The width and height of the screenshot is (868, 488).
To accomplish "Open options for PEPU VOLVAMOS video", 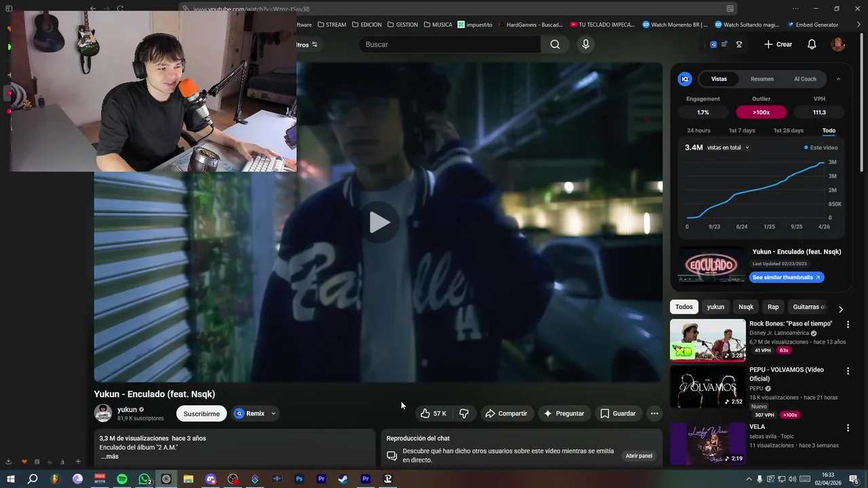I will tap(848, 371).
